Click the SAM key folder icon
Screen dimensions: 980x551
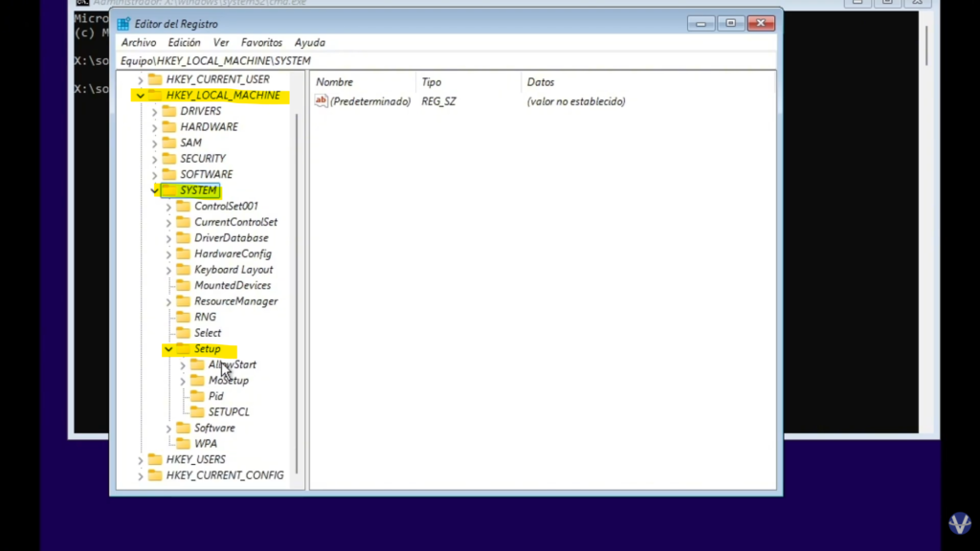click(169, 143)
